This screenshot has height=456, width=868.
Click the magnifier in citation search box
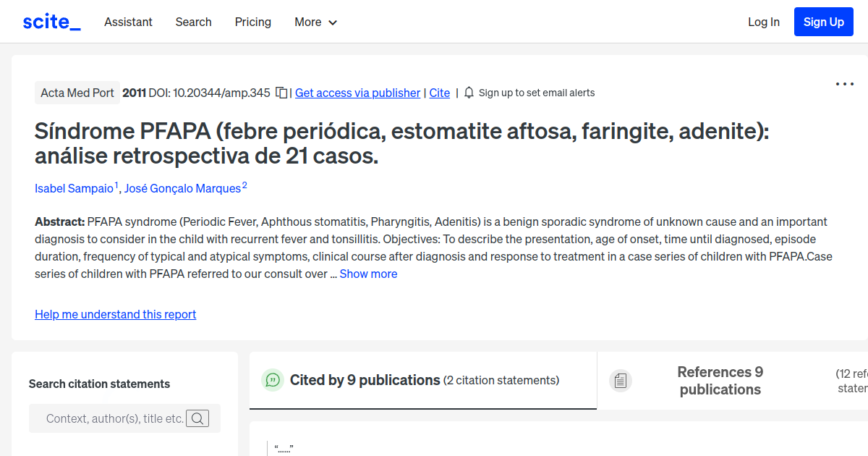(197, 418)
